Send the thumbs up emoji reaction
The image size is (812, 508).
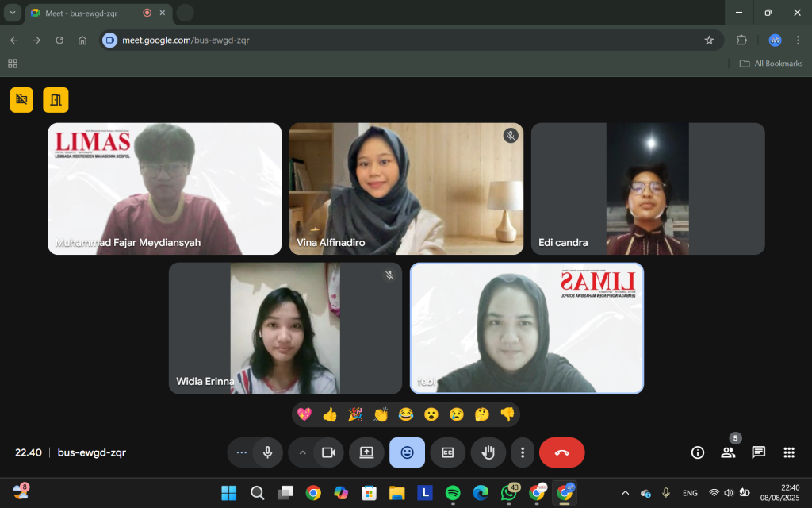[x=330, y=414]
